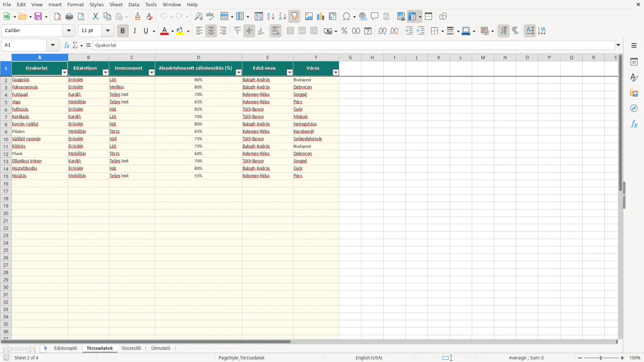
Task: Toggle Center Horizontally alignment
Action: (x=211, y=31)
